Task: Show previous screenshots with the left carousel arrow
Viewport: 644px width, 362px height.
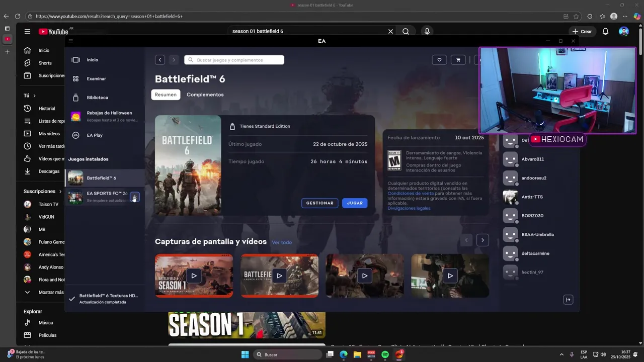Action: (x=466, y=240)
